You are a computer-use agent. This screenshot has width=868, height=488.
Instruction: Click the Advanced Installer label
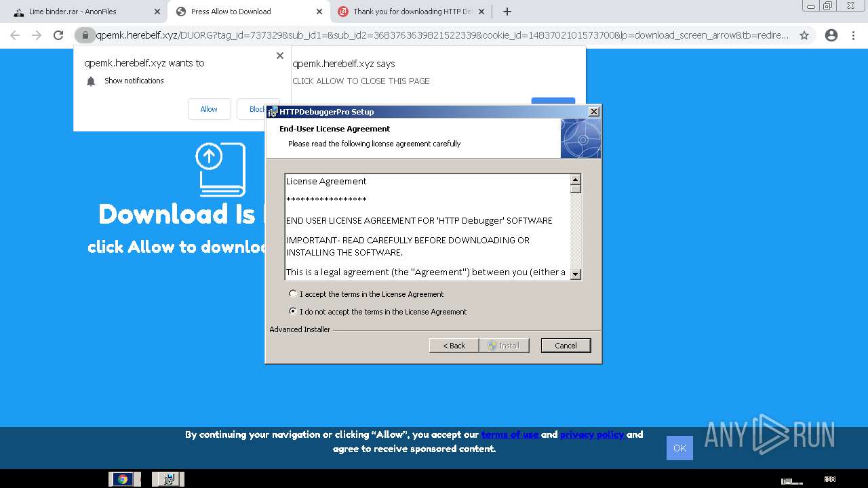[300, 329]
